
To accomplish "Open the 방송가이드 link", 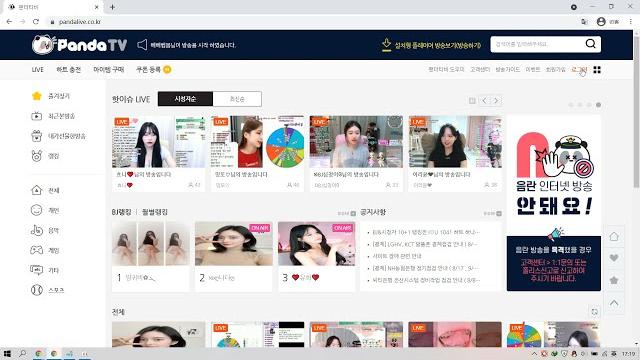I will (x=507, y=70).
